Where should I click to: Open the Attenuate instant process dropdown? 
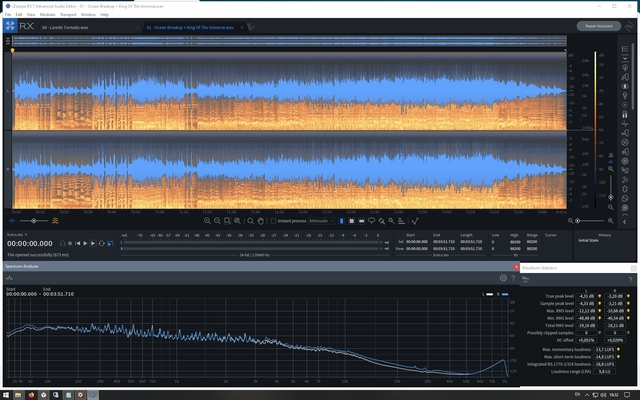click(x=320, y=220)
